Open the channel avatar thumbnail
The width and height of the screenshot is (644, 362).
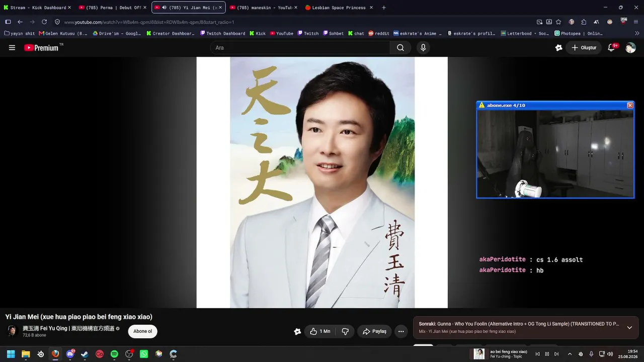pyautogui.click(x=12, y=331)
